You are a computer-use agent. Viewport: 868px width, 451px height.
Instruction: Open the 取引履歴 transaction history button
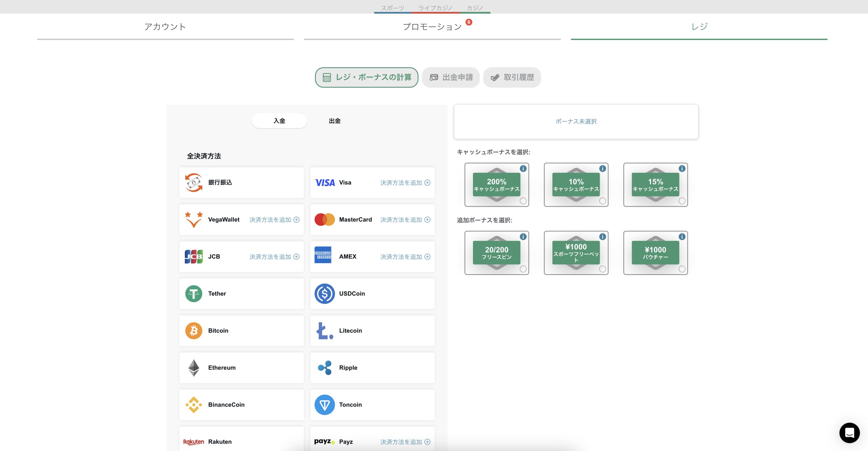[512, 77]
